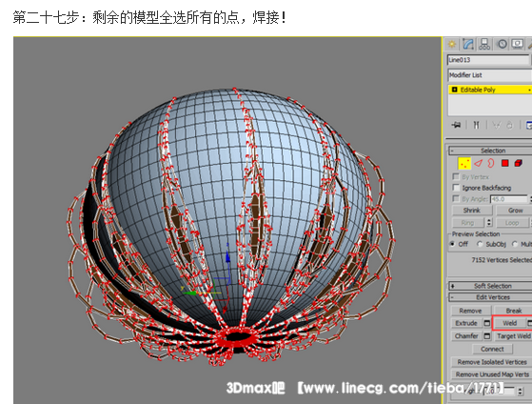Open the Modifier List dropdown
Viewport: 532px width, 404px height.
pos(490,75)
